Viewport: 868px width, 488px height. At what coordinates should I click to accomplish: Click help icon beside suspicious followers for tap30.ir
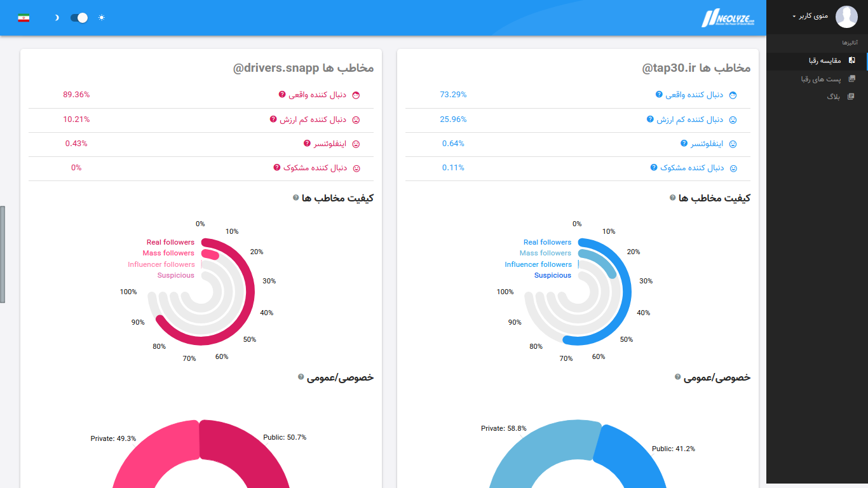point(654,168)
